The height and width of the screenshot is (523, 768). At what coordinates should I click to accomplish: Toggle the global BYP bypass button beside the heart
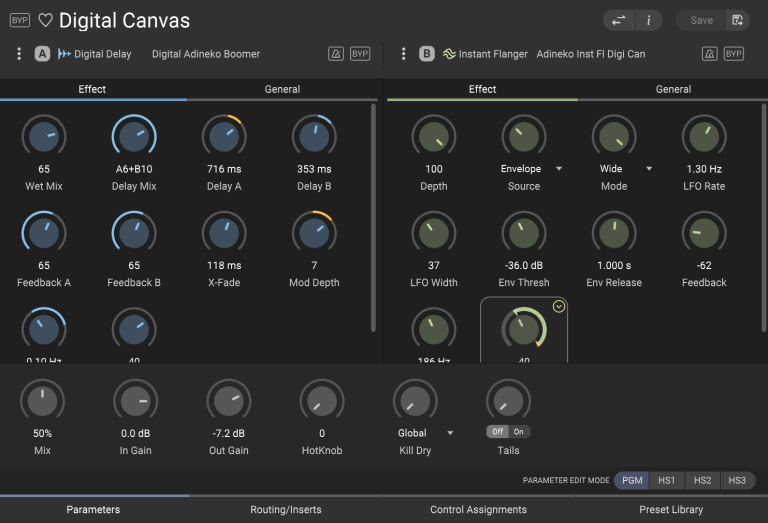coord(20,20)
